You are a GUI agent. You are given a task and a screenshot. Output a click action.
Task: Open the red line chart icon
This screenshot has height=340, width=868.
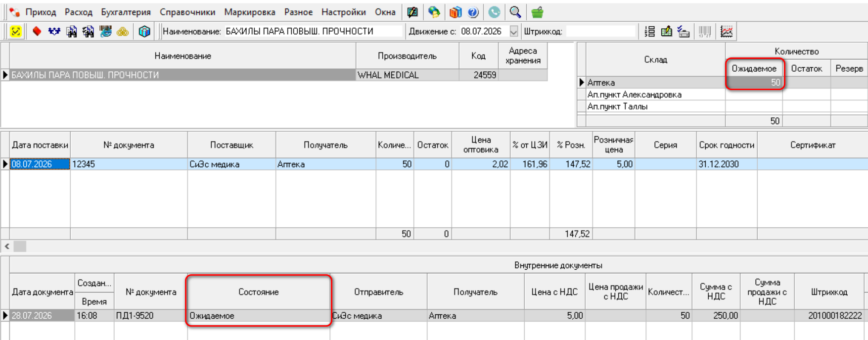click(727, 32)
